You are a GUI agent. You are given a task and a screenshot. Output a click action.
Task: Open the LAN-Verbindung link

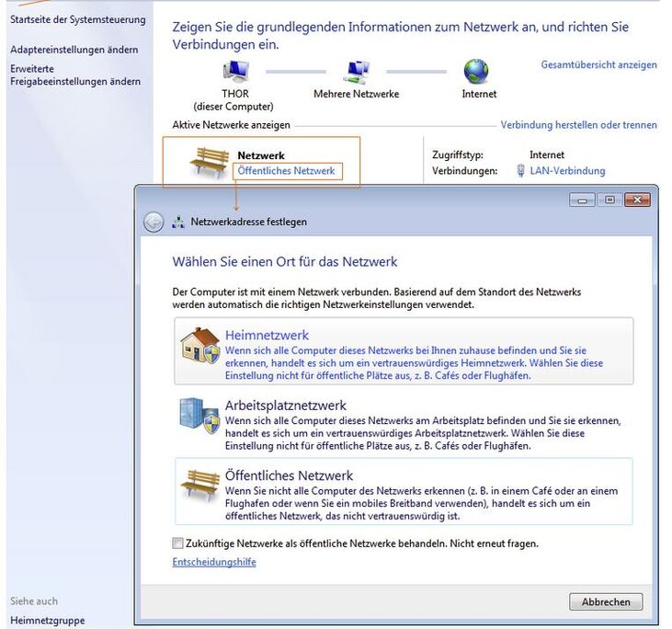coord(567,171)
